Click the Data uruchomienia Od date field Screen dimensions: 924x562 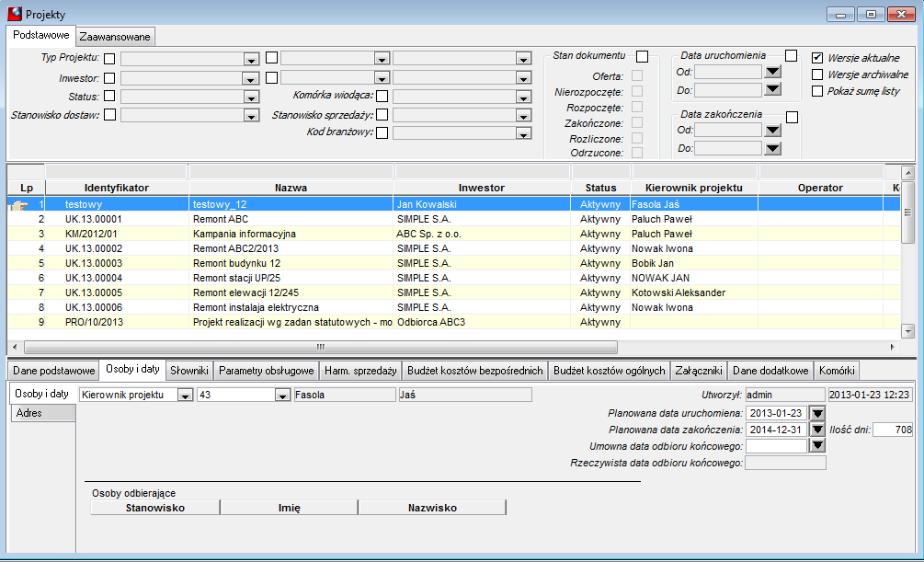pyautogui.click(x=728, y=72)
